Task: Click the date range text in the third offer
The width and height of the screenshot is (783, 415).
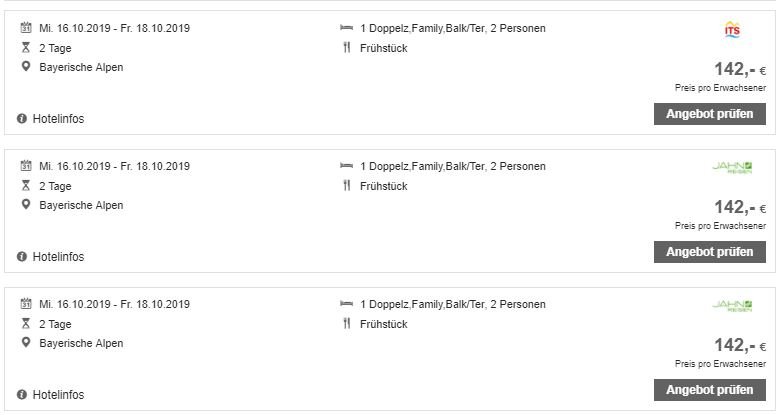Action: 114,304
